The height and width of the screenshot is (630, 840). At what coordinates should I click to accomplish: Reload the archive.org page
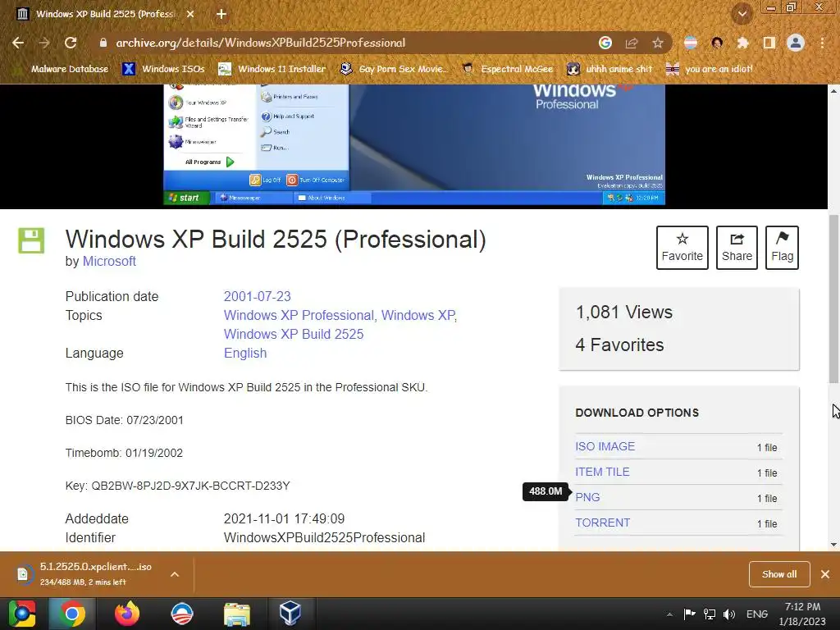pos(71,43)
